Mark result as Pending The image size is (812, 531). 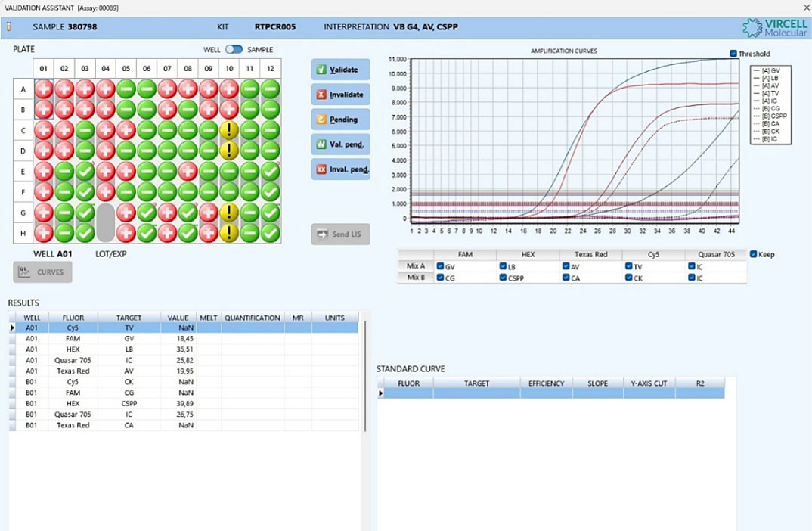tap(340, 120)
